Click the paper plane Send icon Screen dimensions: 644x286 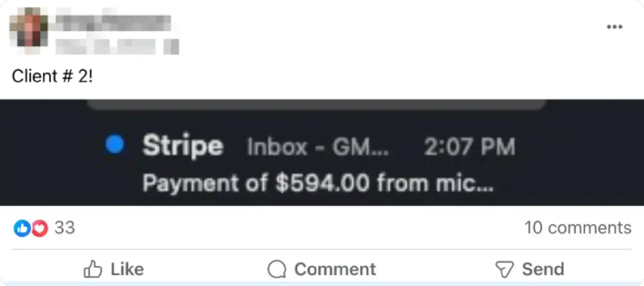click(504, 269)
